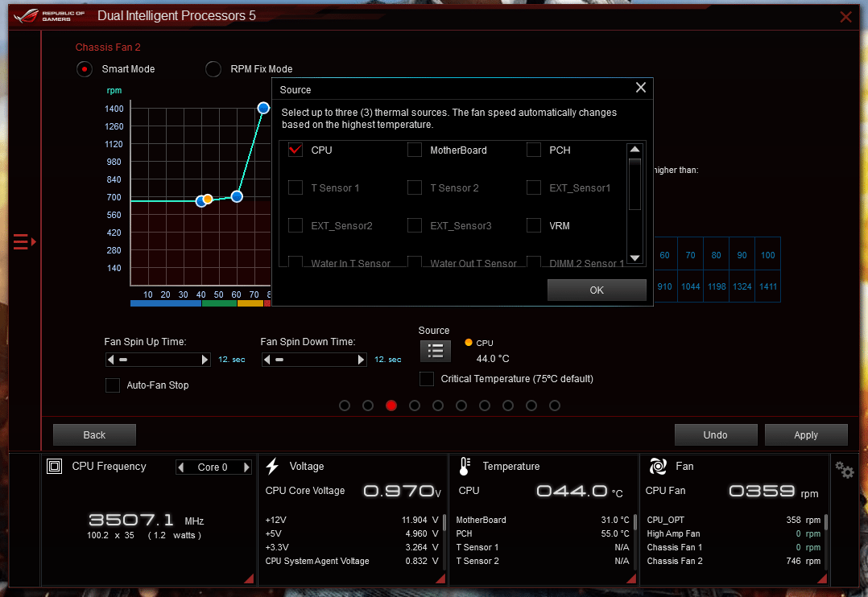Check the PCH thermal source

click(534, 150)
